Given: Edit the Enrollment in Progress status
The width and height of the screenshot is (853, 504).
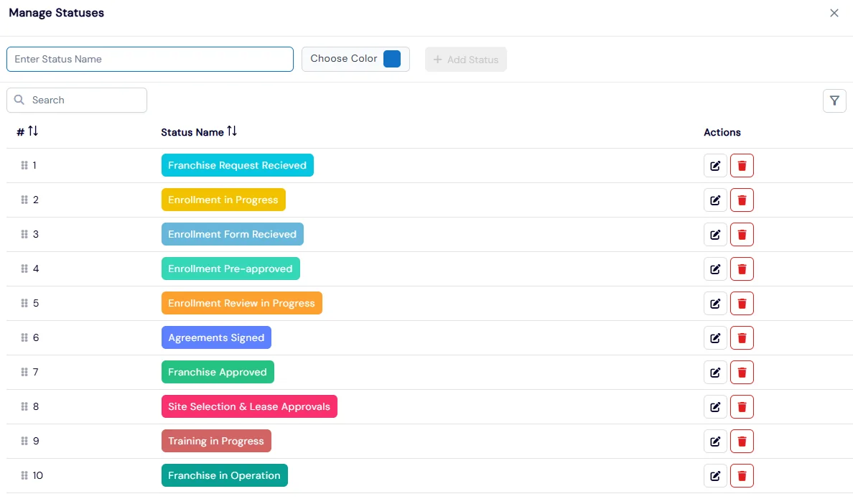Looking at the screenshot, I should tap(715, 200).
